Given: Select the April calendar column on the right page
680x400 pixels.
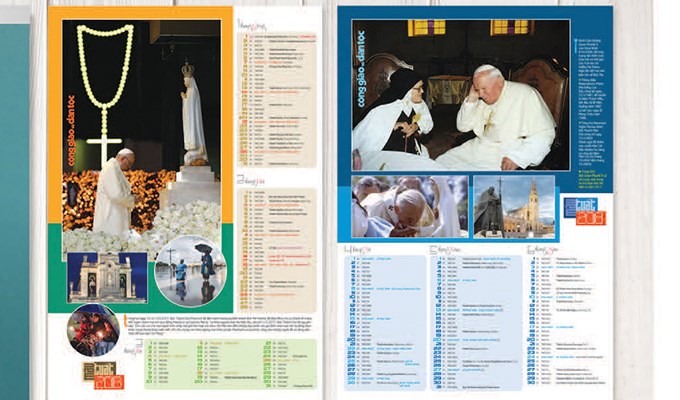Looking at the screenshot, I should [385, 322].
